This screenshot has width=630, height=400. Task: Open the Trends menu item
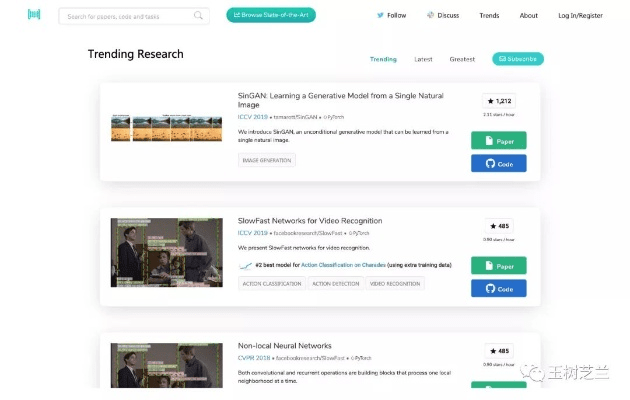pyautogui.click(x=489, y=16)
